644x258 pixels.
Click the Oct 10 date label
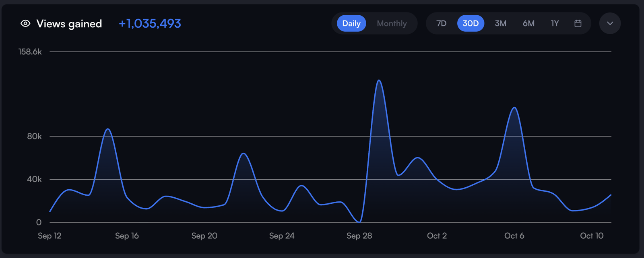click(592, 236)
